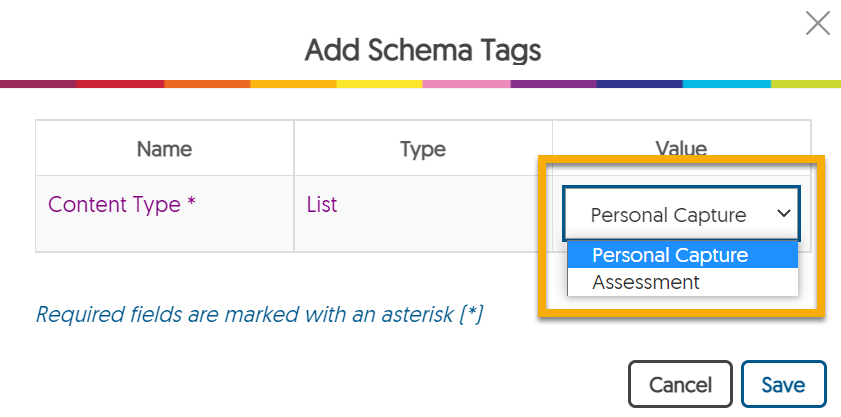
Task: Click the Name column header
Action: coord(164,149)
